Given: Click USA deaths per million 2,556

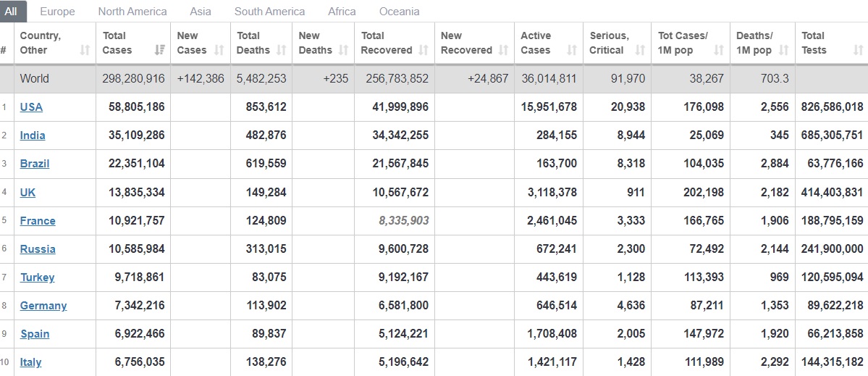Looking at the screenshot, I should 775,107.
